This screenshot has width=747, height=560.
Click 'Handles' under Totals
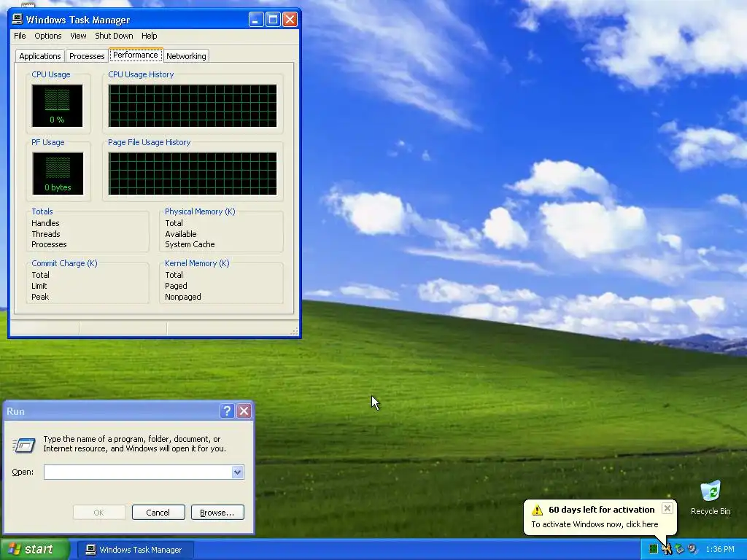[45, 223]
